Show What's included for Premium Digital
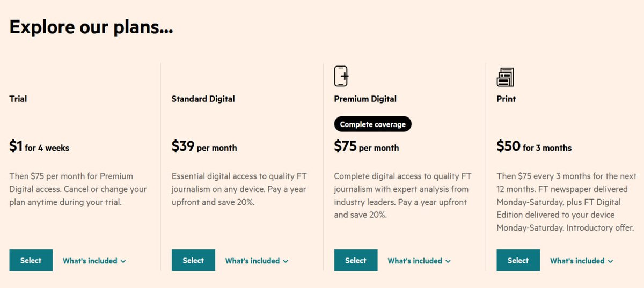Screen dimensions: 644x288 click(419, 261)
